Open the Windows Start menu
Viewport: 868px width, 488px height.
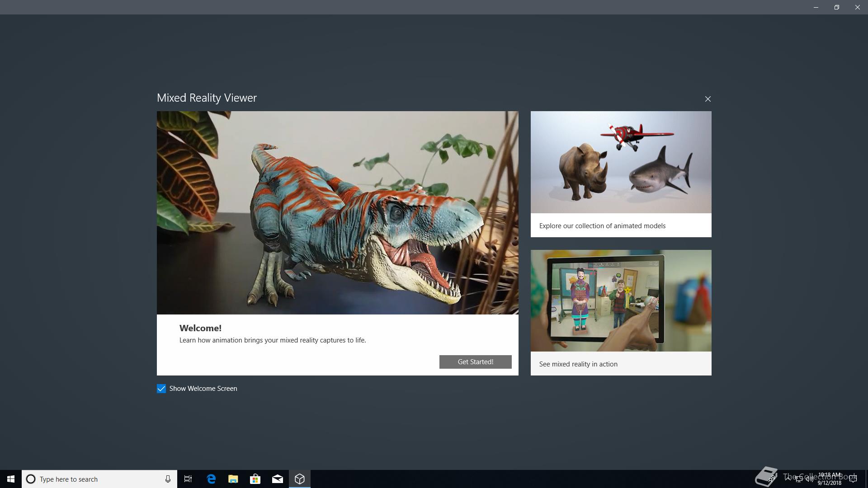click(11, 479)
